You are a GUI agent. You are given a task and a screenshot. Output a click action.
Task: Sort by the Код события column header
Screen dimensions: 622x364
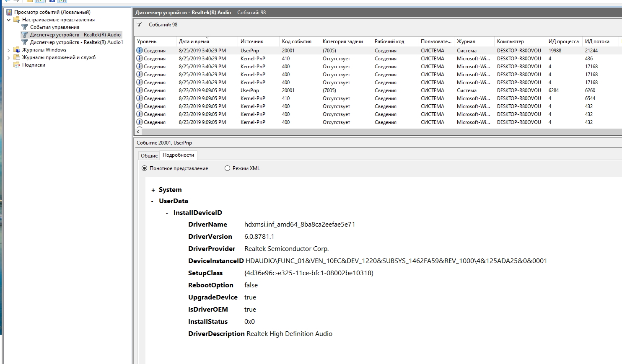pos(299,41)
